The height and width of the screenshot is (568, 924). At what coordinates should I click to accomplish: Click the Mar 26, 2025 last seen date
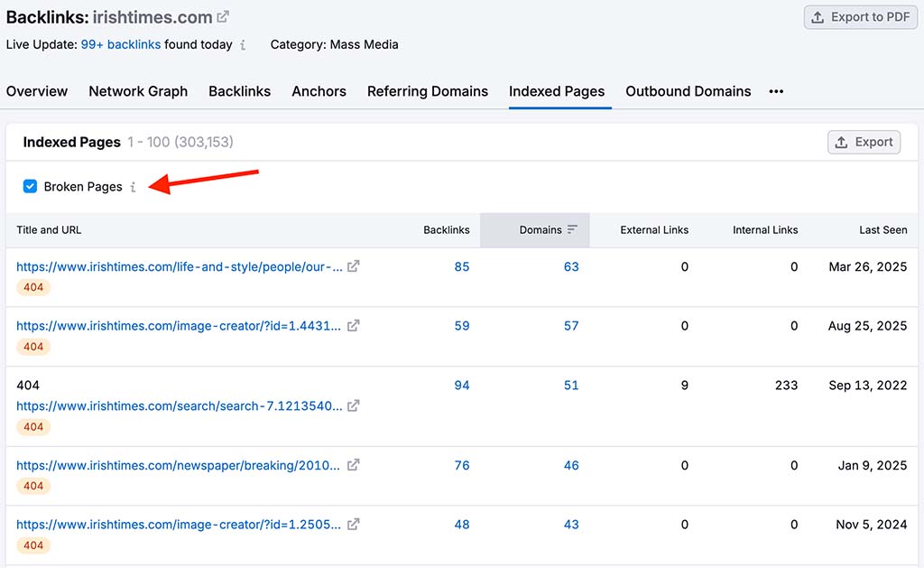click(867, 266)
